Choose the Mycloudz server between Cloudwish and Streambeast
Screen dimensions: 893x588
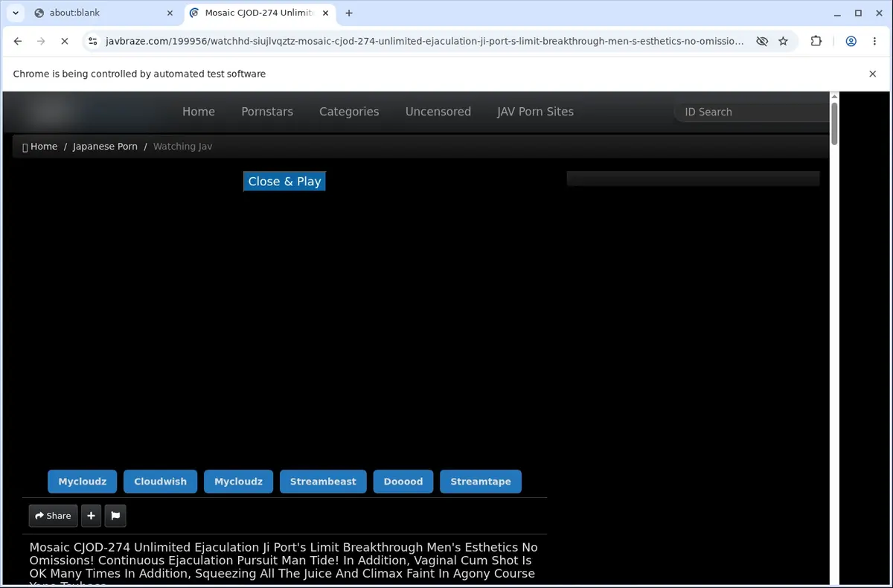coord(238,482)
